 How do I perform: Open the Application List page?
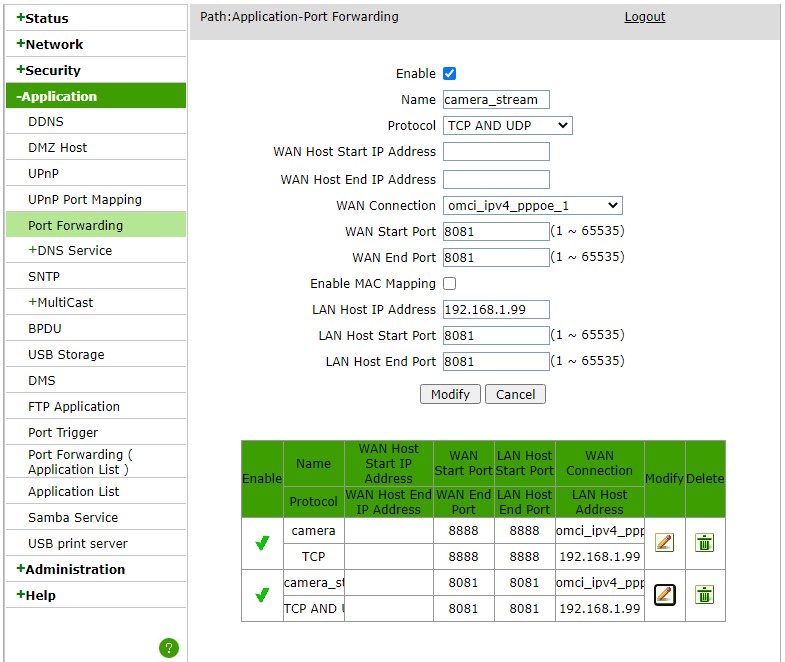tap(74, 492)
